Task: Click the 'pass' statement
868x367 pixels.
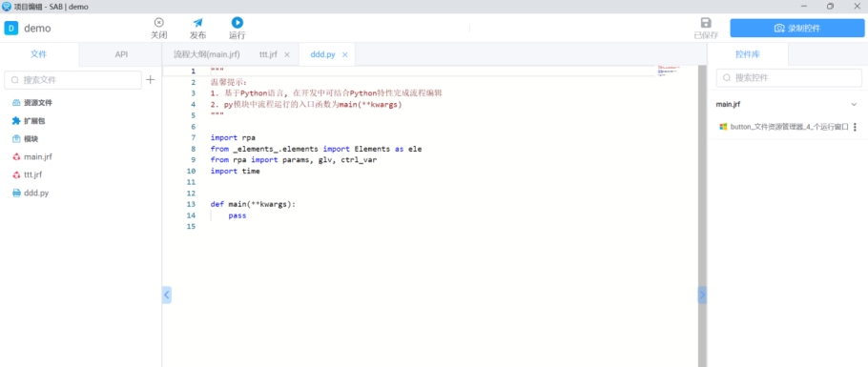Action: pyautogui.click(x=237, y=215)
